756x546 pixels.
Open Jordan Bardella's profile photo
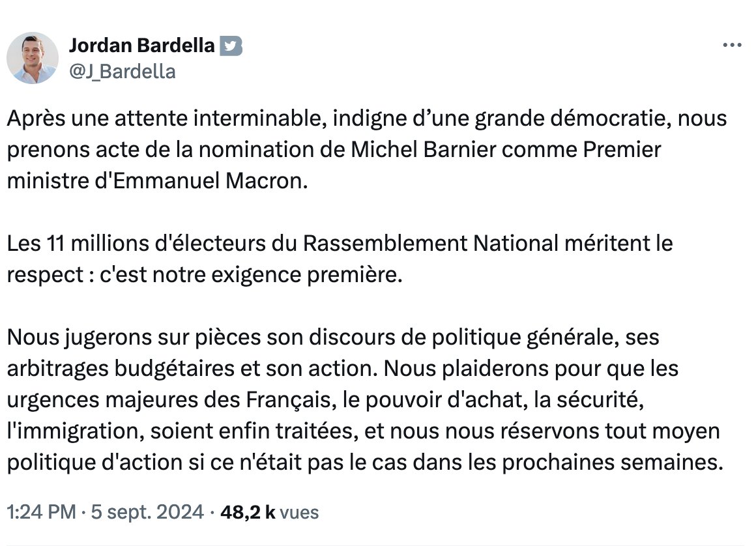pos(33,58)
